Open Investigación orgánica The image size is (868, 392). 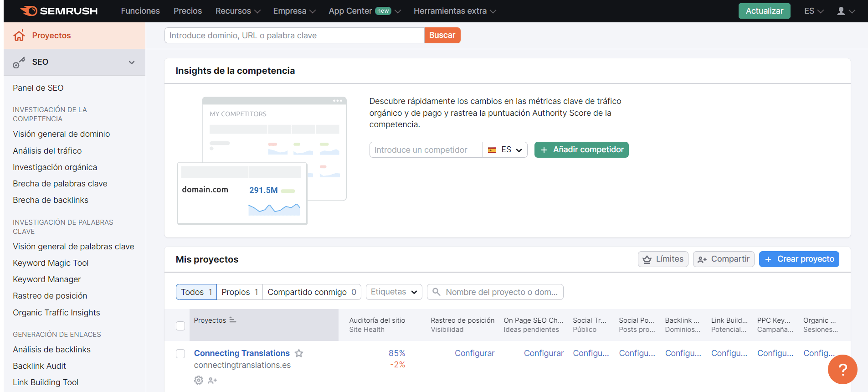point(55,167)
